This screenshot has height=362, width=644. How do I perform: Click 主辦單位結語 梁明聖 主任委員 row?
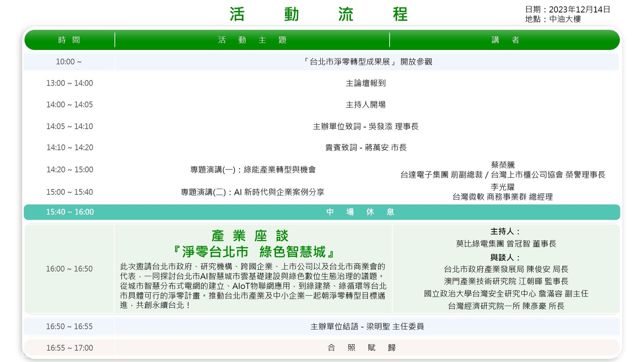367,327
